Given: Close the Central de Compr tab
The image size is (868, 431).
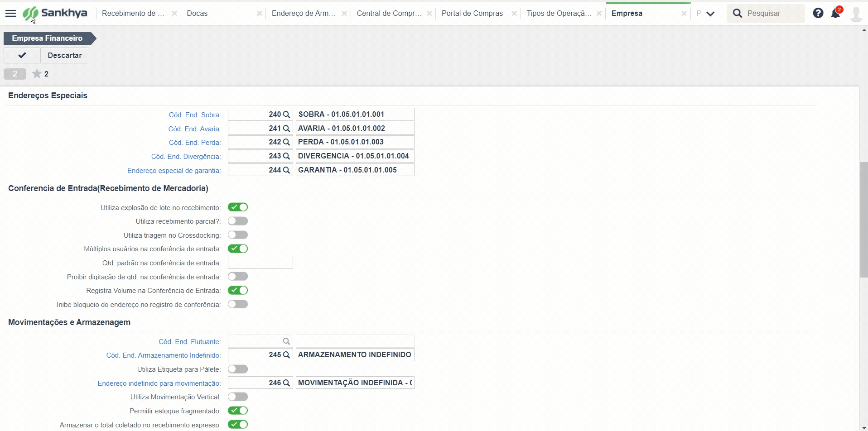Looking at the screenshot, I should coord(429,14).
